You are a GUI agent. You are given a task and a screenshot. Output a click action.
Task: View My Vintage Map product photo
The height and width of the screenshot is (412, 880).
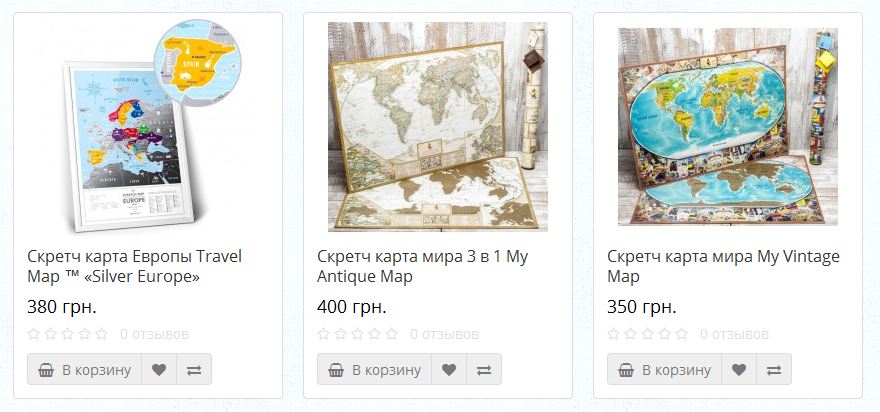[728, 127]
